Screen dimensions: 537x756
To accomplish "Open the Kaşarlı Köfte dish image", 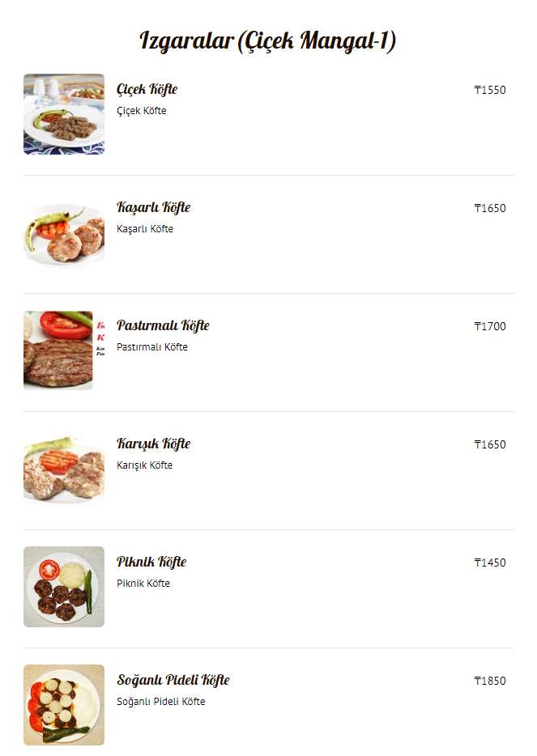I will tap(64, 232).
